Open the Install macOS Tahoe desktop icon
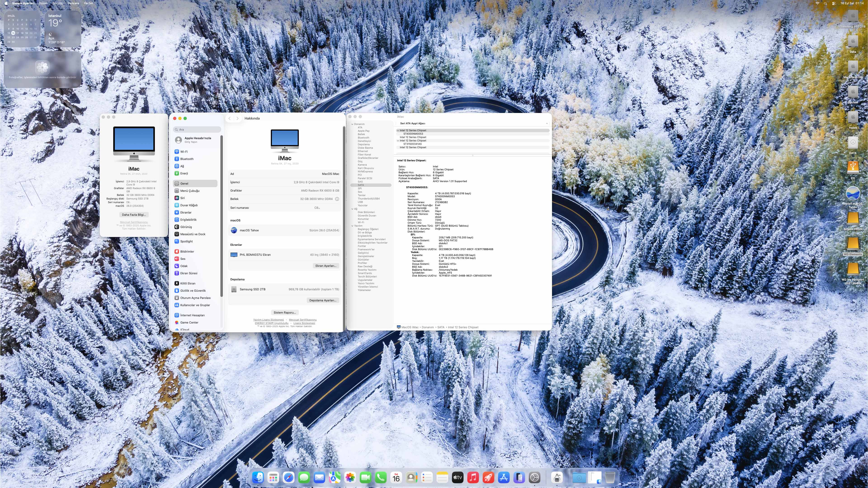The width and height of the screenshot is (868, 488). coord(852,197)
